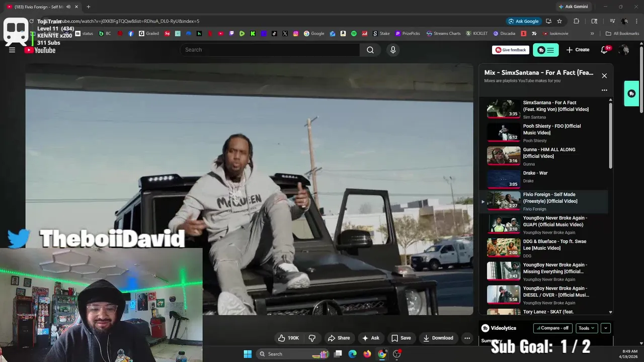Open the Facebook bookmark icon

(131, 34)
